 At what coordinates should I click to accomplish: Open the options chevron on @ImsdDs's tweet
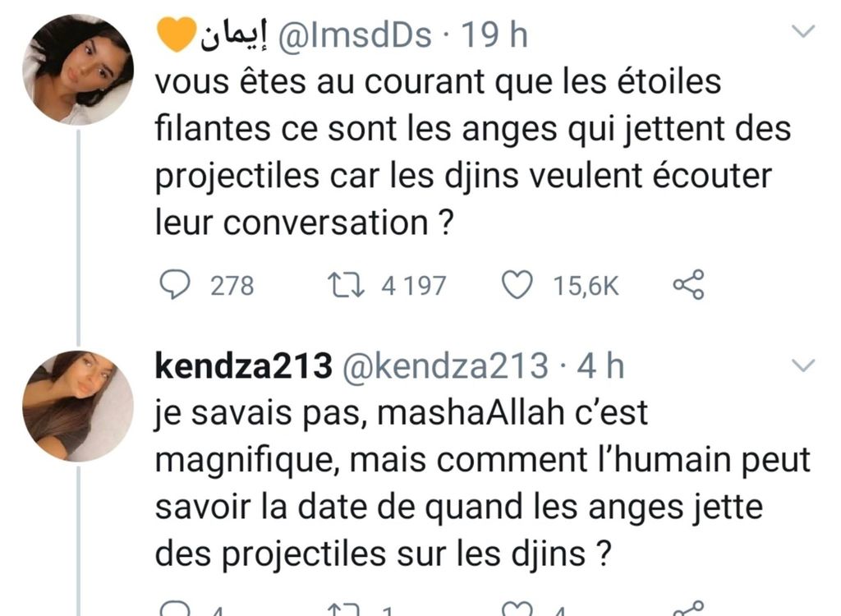[802, 32]
